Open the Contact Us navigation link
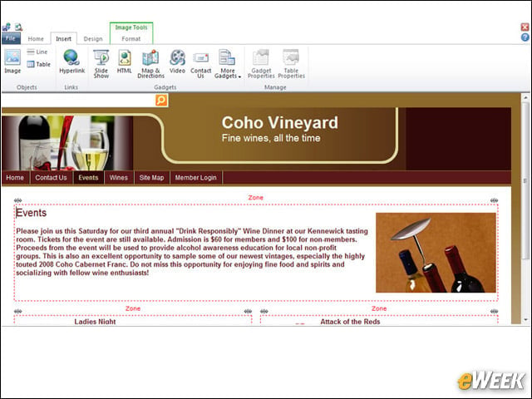Screen dimensions: 532x399 [x=51, y=177]
